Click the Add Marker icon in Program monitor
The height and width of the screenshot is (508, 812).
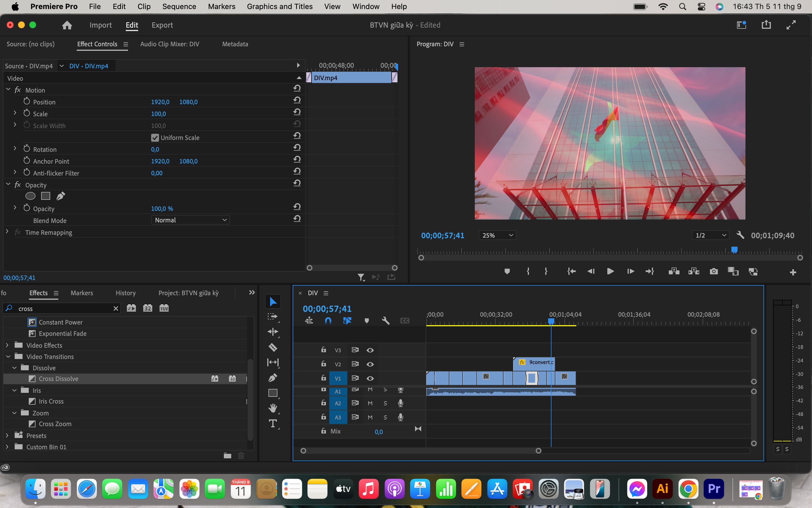point(507,271)
